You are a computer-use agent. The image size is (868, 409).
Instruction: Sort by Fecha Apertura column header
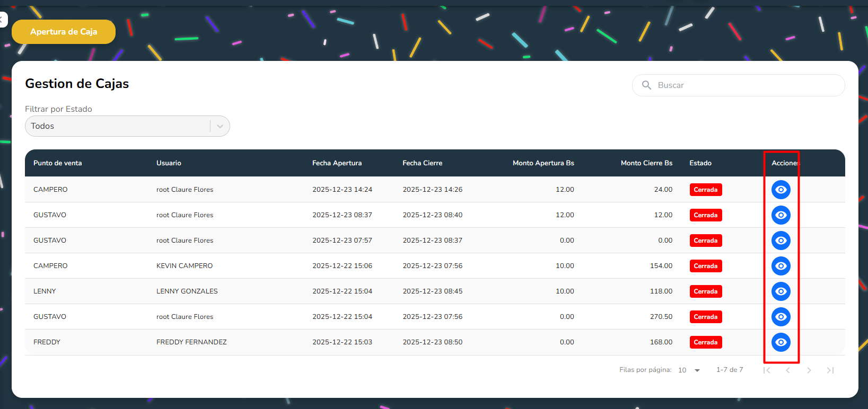(x=337, y=163)
